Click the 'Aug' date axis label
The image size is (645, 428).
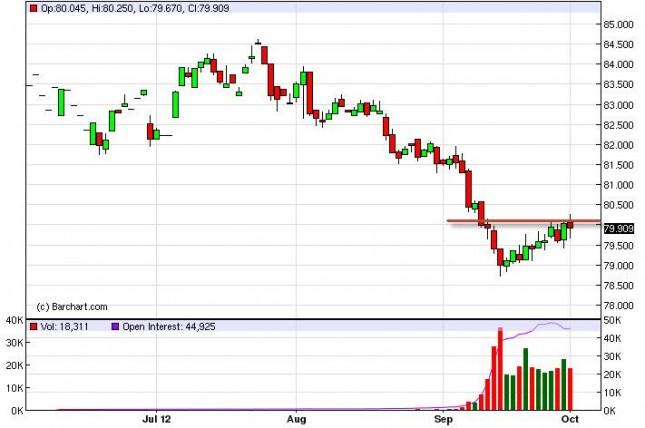pyautogui.click(x=297, y=419)
